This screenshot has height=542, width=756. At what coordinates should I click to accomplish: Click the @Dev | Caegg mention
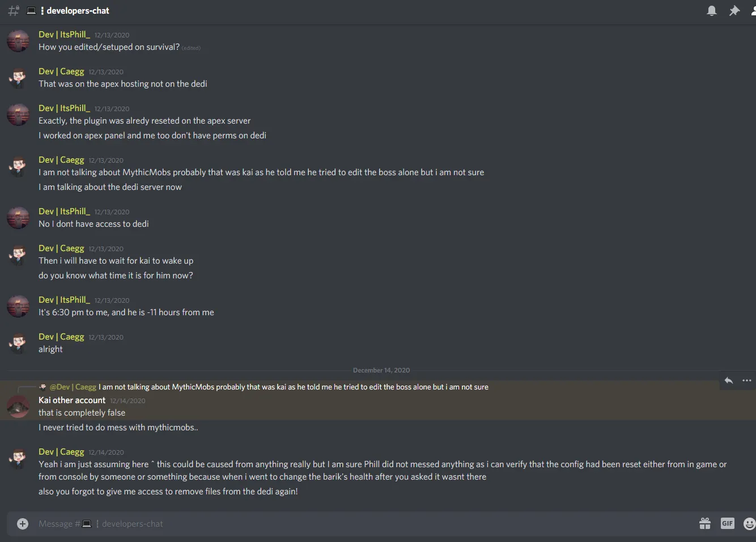[x=73, y=387]
